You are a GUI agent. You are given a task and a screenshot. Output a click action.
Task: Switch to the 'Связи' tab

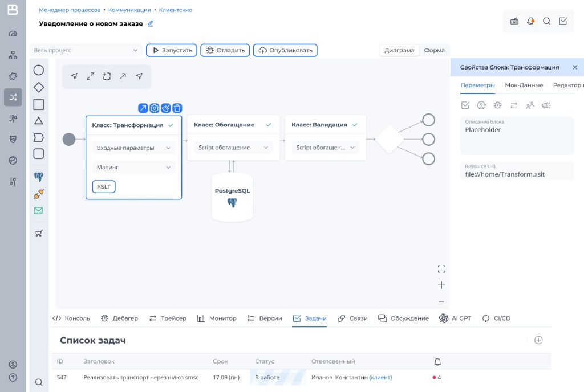[x=352, y=318]
